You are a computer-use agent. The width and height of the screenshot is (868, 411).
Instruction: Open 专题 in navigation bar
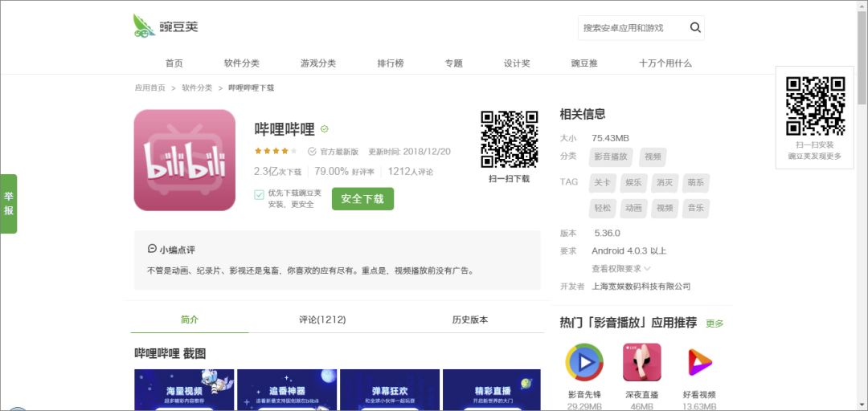click(x=453, y=63)
